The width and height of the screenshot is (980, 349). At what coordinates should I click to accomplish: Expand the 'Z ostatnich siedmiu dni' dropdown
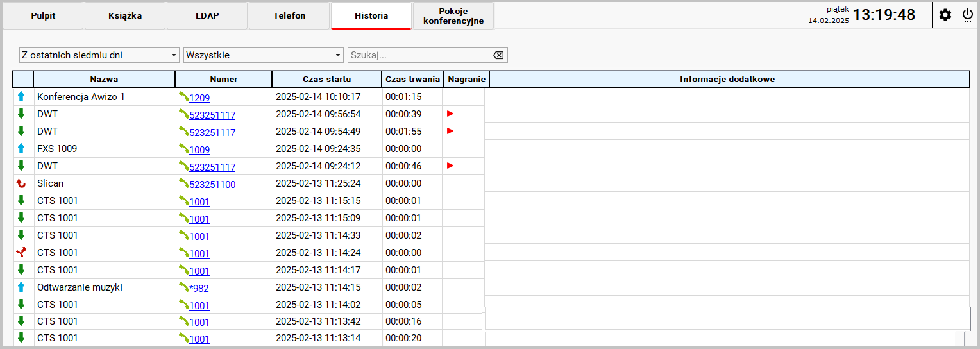coord(99,55)
